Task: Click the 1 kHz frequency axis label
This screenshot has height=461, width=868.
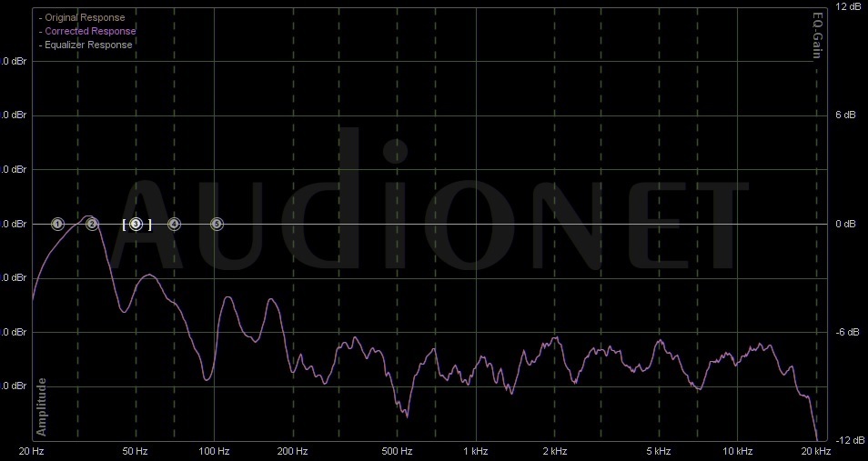Action: coord(476,452)
